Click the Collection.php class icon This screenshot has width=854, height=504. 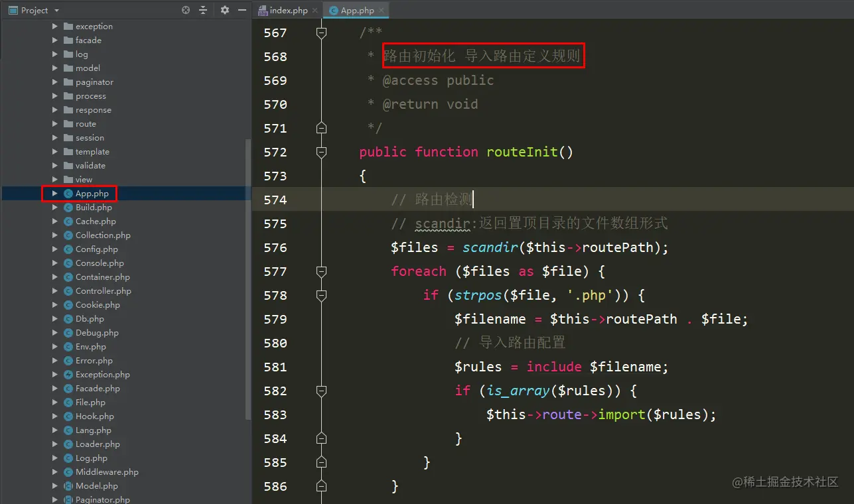(68, 235)
